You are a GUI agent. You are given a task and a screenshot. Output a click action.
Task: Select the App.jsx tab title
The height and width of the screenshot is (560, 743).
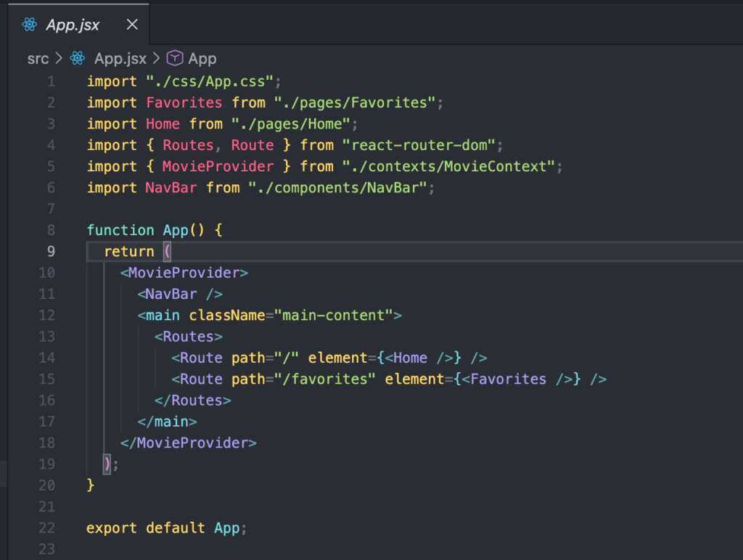[x=73, y=25]
